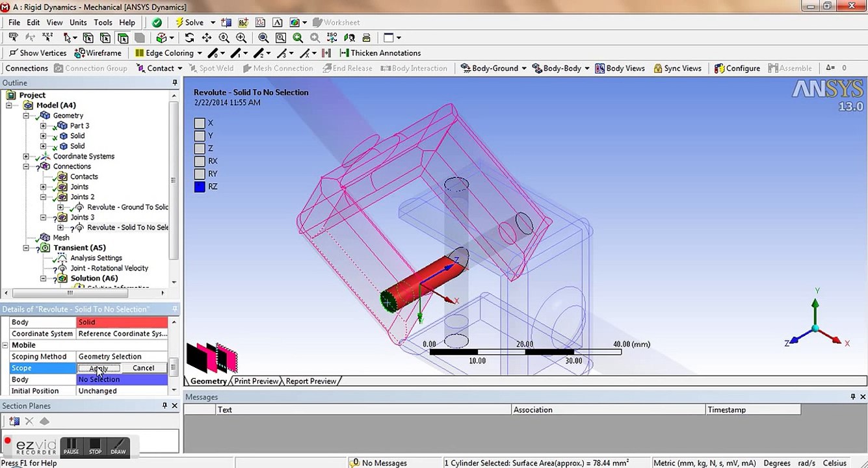This screenshot has height=468, width=868.
Task: Select the Label annotation icon
Action: 12,38
